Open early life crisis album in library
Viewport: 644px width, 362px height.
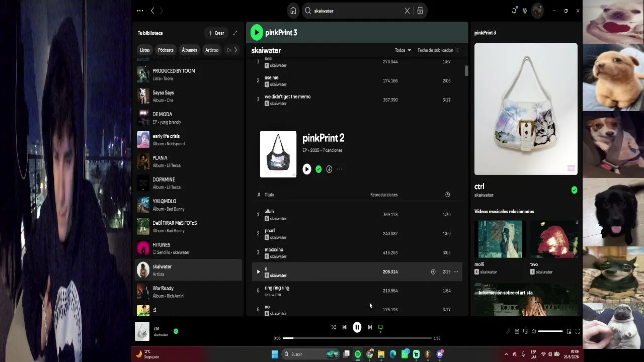coord(189,140)
